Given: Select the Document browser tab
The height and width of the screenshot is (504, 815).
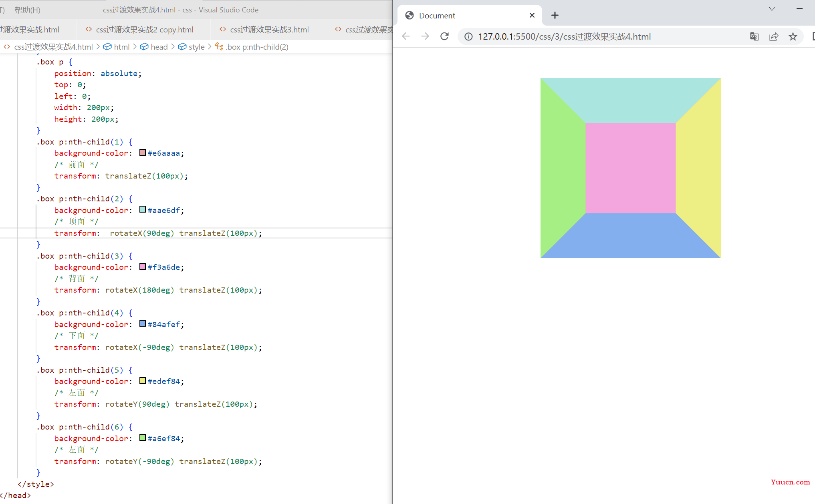Looking at the screenshot, I should (x=470, y=16).
